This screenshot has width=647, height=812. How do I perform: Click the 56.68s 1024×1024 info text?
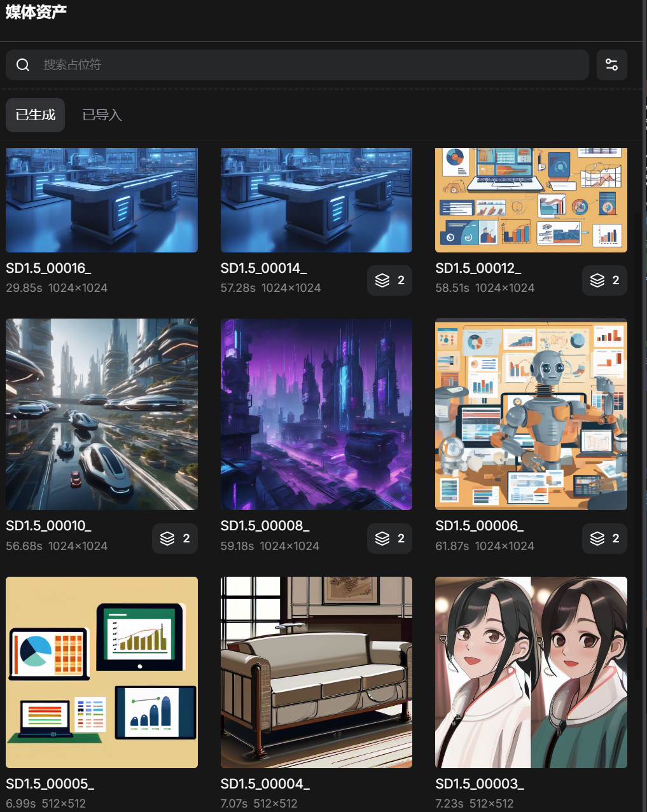(x=57, y=546)
